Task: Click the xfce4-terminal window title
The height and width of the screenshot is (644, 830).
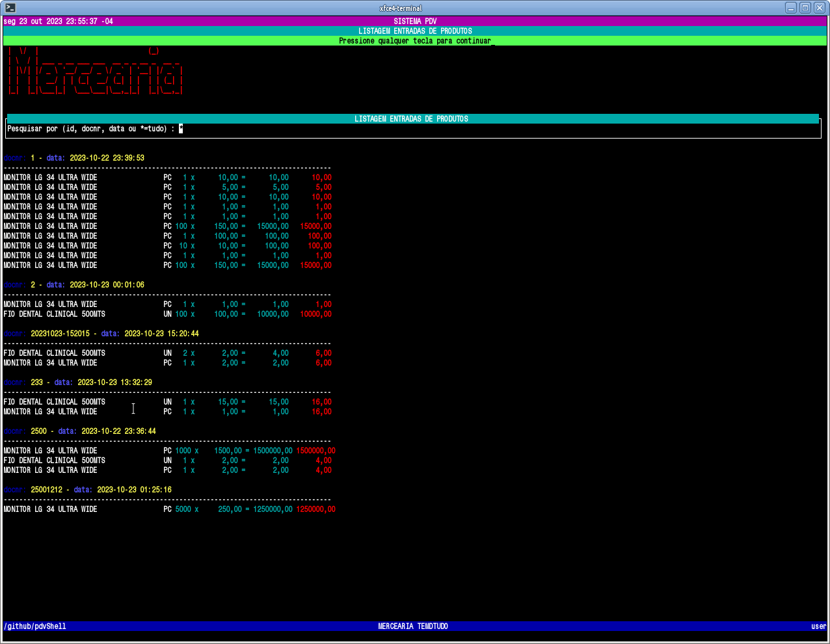Action: tap(401, 8)
